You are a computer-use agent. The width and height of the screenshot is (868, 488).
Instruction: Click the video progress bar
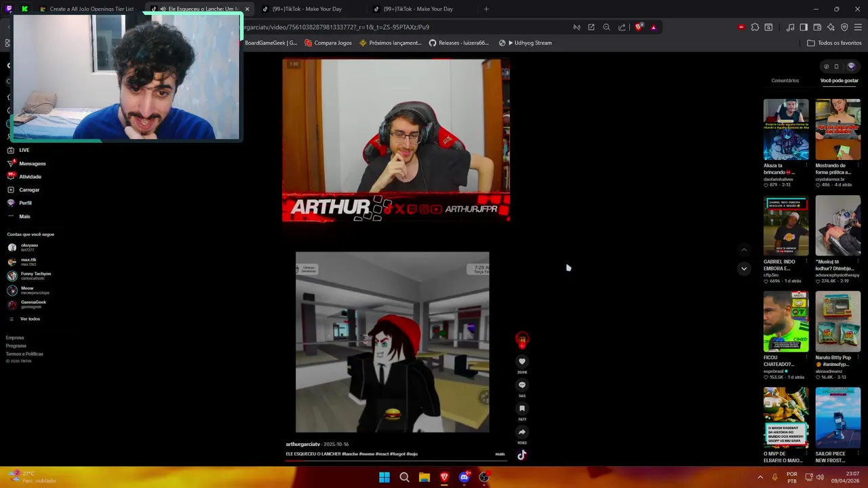pos(395,460)
